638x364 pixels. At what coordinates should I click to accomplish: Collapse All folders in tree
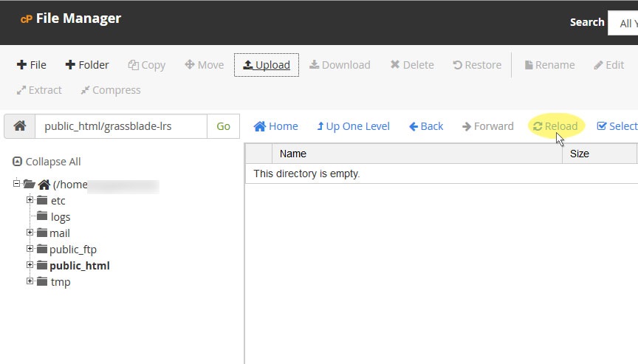[47, 162]
